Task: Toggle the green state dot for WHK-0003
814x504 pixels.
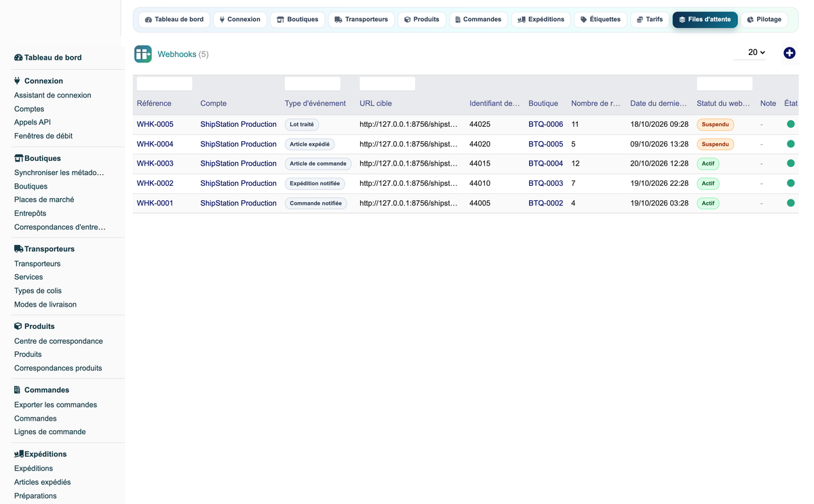Action: coord(790,163)
